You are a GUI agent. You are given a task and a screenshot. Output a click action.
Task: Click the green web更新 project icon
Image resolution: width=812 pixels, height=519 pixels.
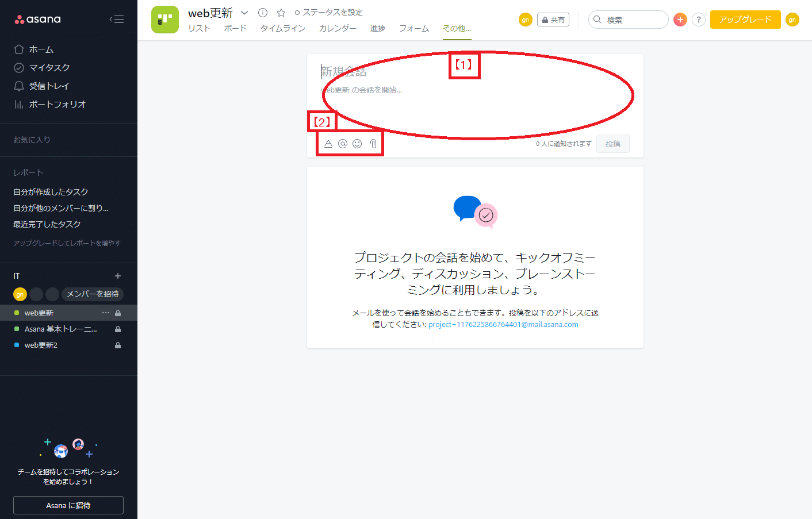(x=165, y=20)
